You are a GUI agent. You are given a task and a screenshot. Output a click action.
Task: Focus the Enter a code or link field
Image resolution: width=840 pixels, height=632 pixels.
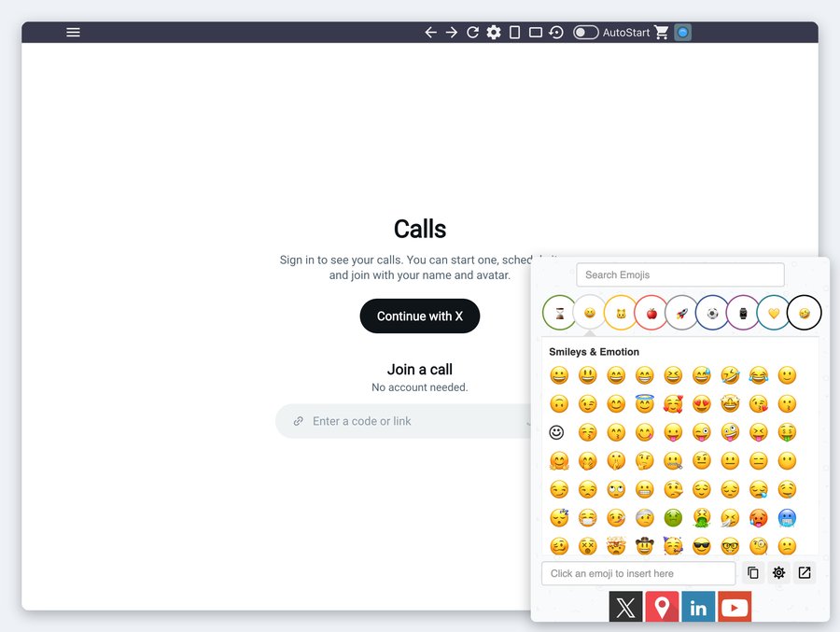403,421
